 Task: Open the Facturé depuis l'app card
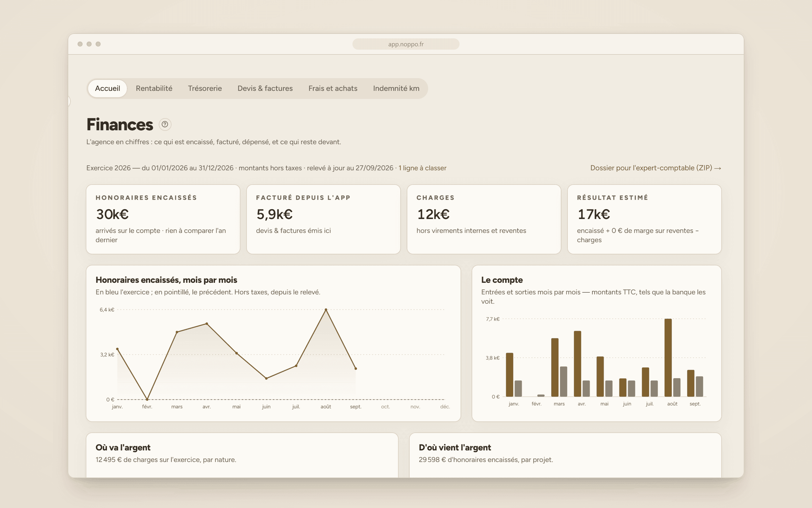coord(323,219)
